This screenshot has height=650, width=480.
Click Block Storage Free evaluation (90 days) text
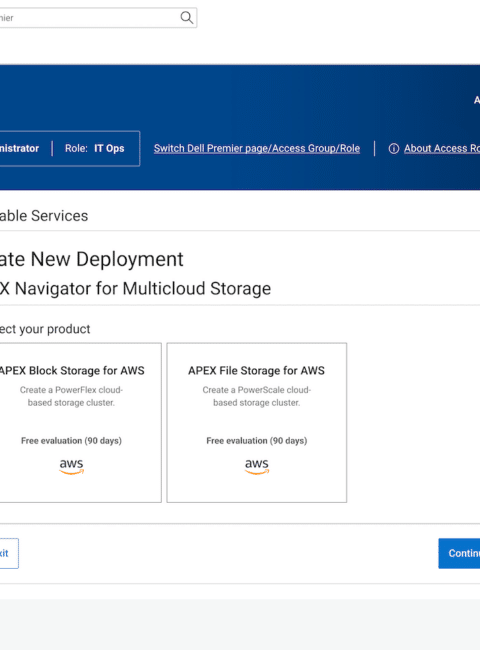click(x=71, y=441)
